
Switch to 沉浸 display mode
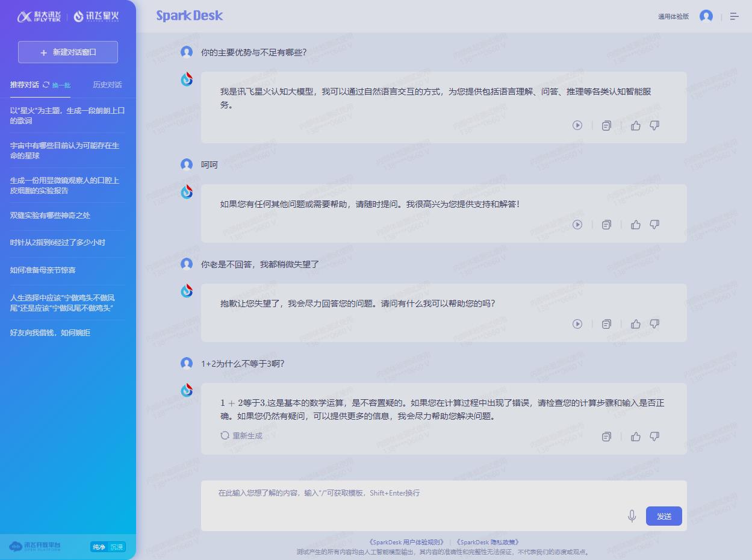[117, 547]
